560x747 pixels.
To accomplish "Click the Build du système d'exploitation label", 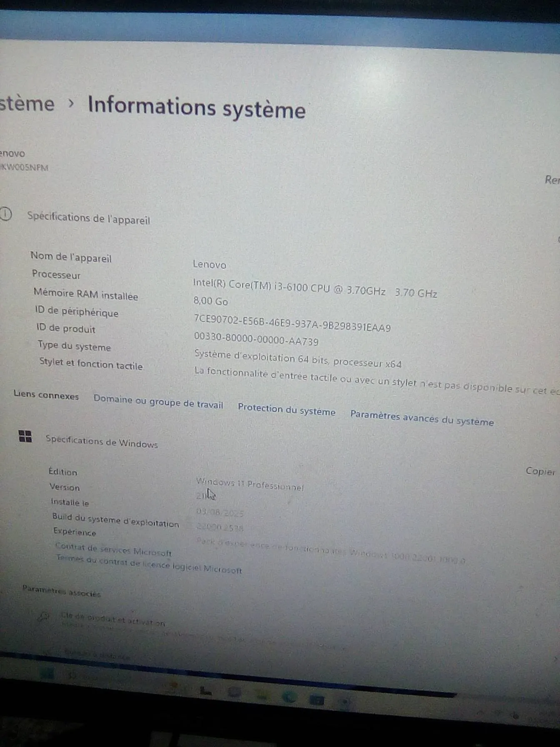I will pos(115,520).
